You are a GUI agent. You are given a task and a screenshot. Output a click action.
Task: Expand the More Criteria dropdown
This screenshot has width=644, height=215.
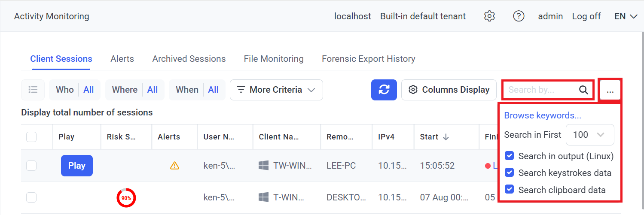(x=276, y=90)
